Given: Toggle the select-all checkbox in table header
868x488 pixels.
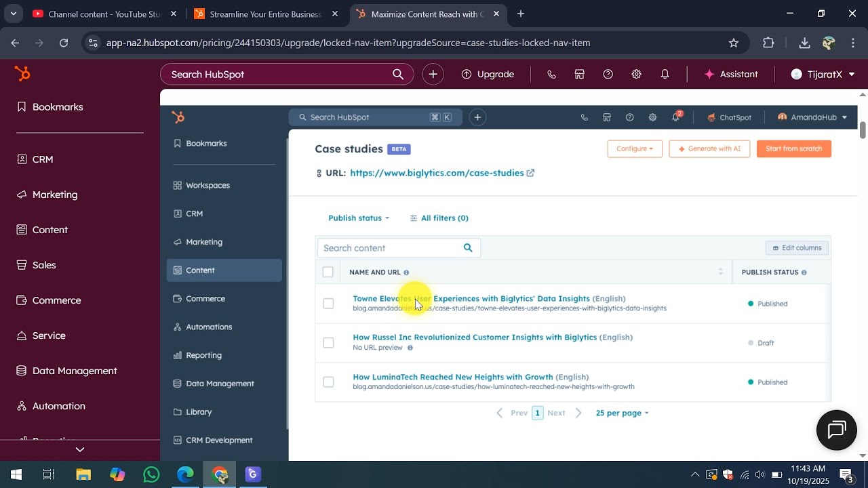Looking at the screenshot, I should coord(328,272).
